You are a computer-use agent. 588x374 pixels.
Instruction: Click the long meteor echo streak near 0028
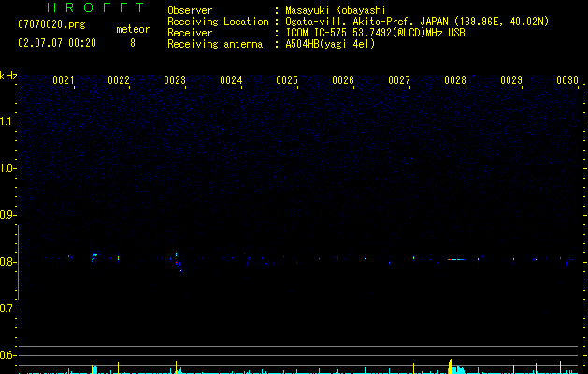pyautogui.click(x=456, y=259)
